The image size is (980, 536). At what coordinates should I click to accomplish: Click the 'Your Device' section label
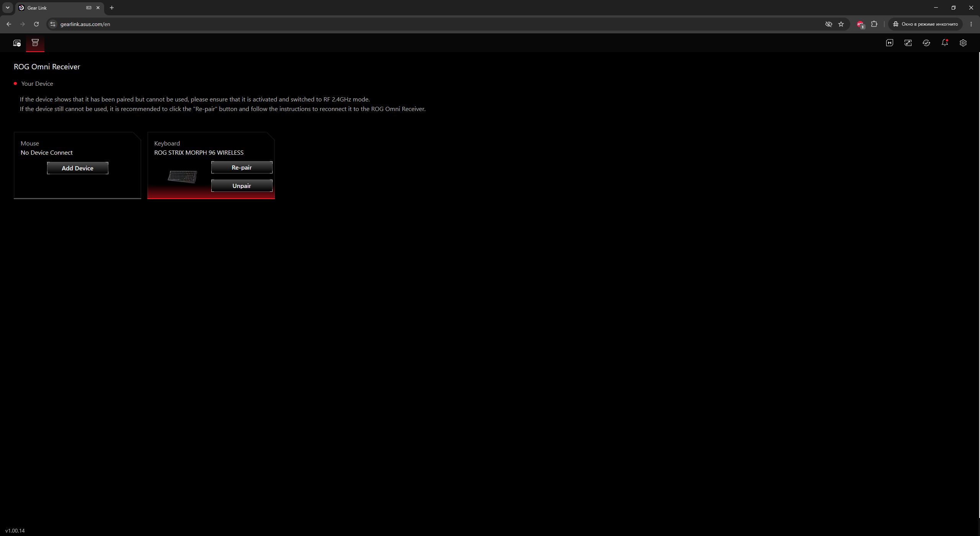pyautogui.click(x=37, y=83)
